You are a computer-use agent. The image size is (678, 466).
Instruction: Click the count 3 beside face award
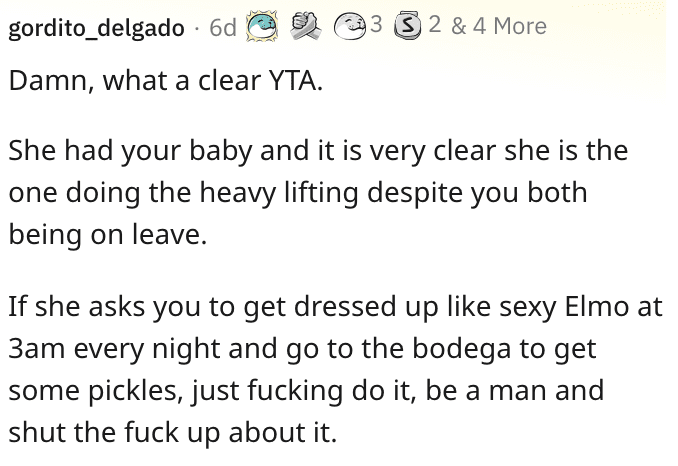[374, 25]
